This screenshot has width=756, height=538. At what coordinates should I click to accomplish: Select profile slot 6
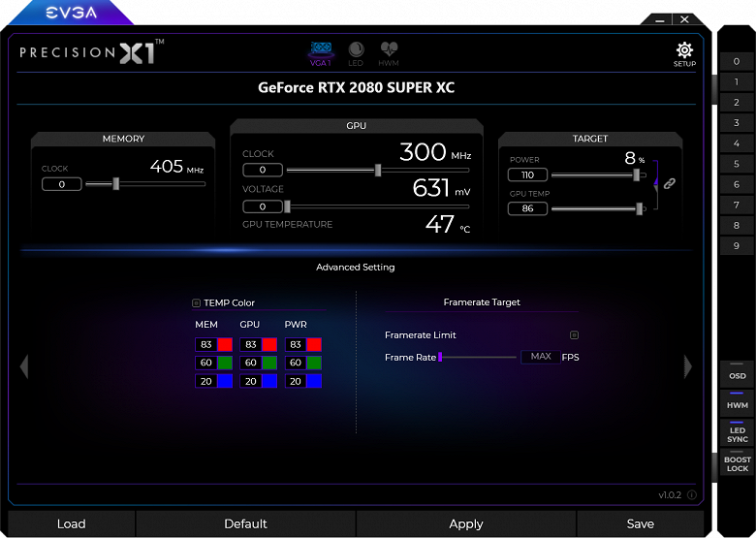pos(737,184)
